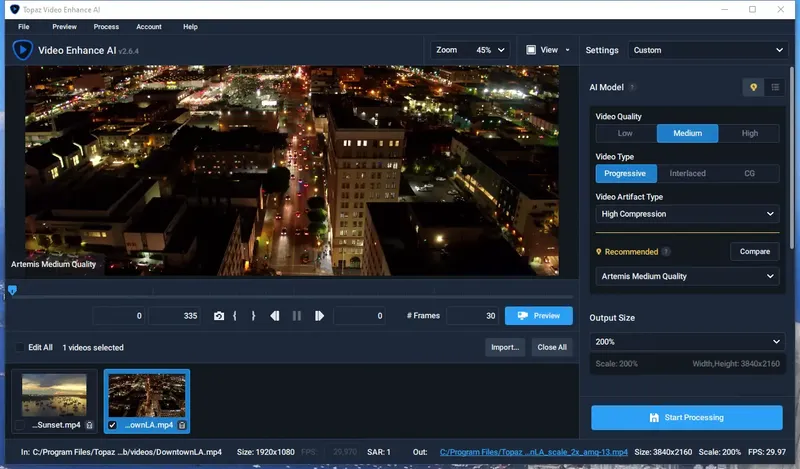Screen dimensions: 800x469
Task: Step forward one frame
Action: (319, 316)
